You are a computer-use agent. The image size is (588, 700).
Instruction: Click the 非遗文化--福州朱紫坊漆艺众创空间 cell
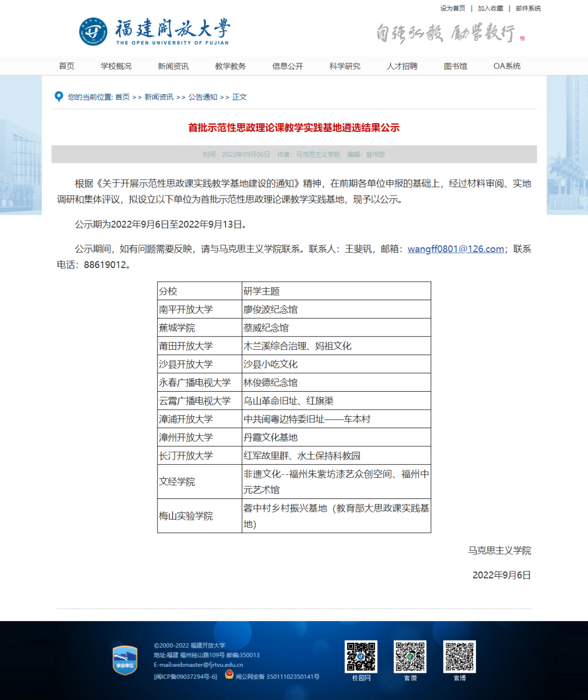336,482
